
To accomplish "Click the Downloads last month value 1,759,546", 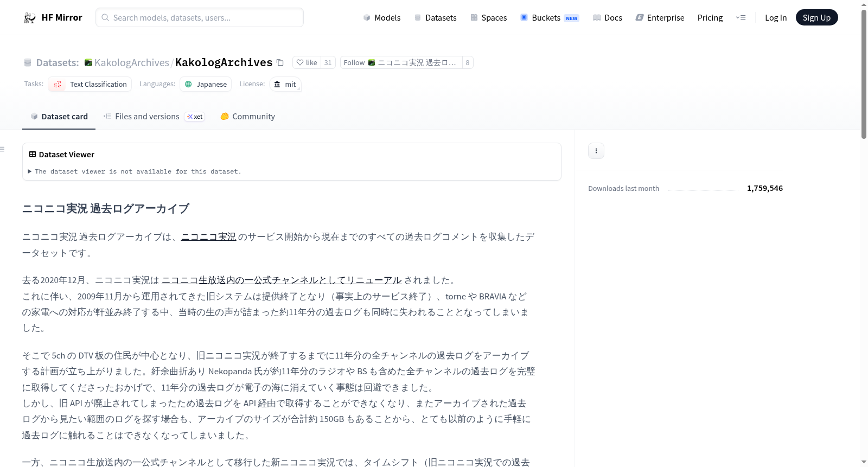I will (x=764, y=188).
